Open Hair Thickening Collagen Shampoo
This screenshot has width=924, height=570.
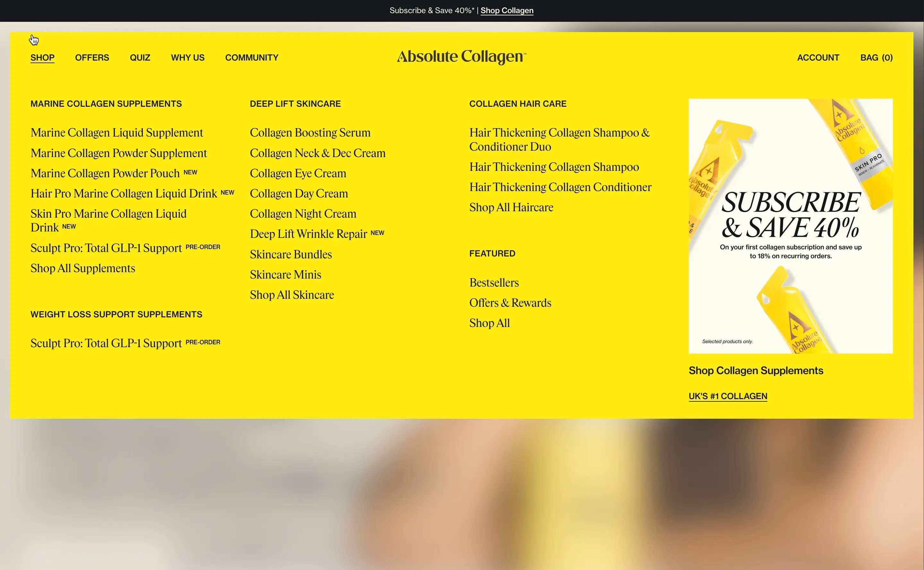point(554,167)
